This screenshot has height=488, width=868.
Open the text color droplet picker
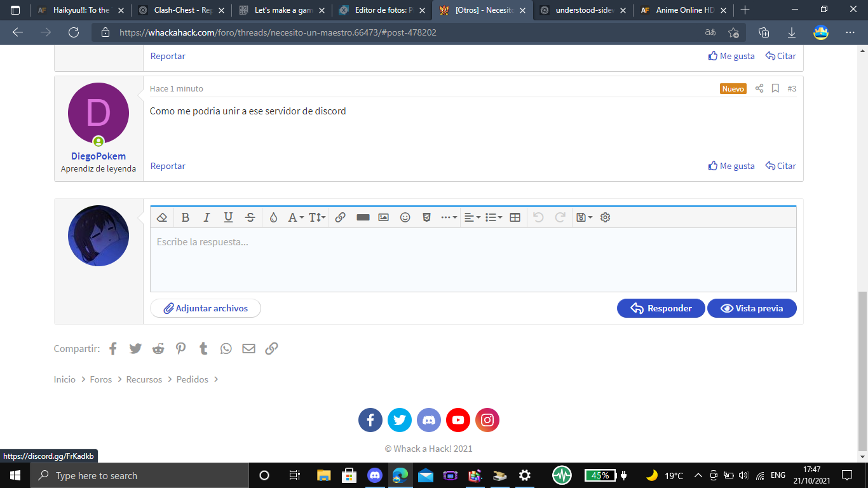273,217
